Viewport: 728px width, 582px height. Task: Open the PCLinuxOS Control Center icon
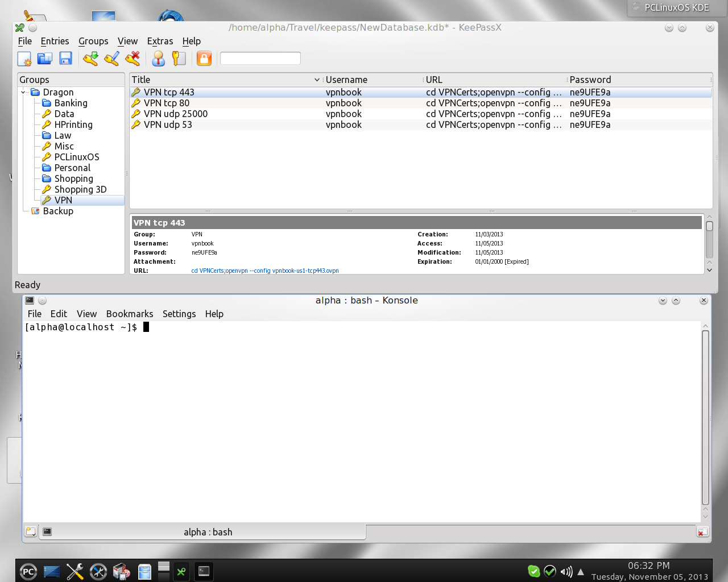[x=98, y=571]
